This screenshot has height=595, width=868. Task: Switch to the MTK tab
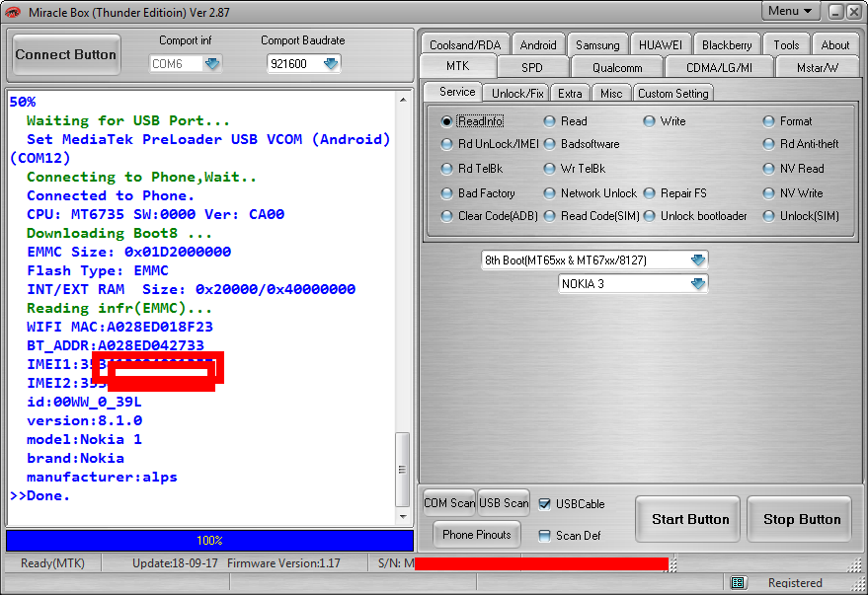point(458,66)
